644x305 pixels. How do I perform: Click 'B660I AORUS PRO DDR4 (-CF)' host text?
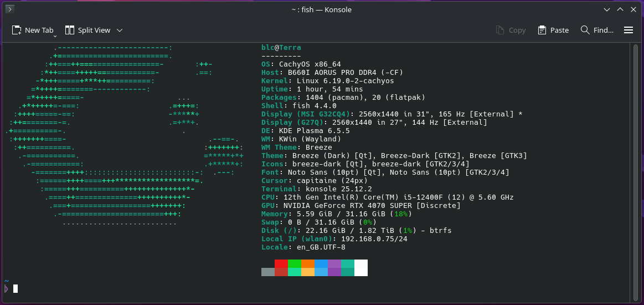point(346,72)
